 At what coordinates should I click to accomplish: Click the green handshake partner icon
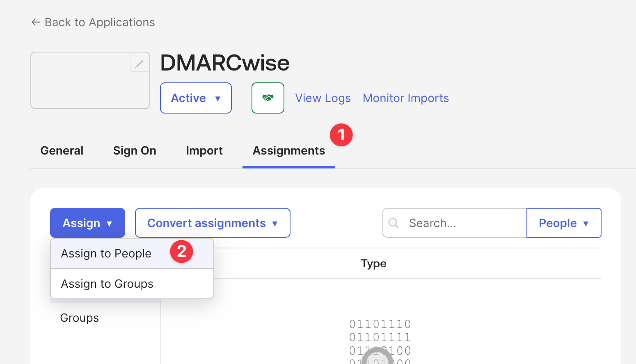pyautogui.click(x=268, y=98)
